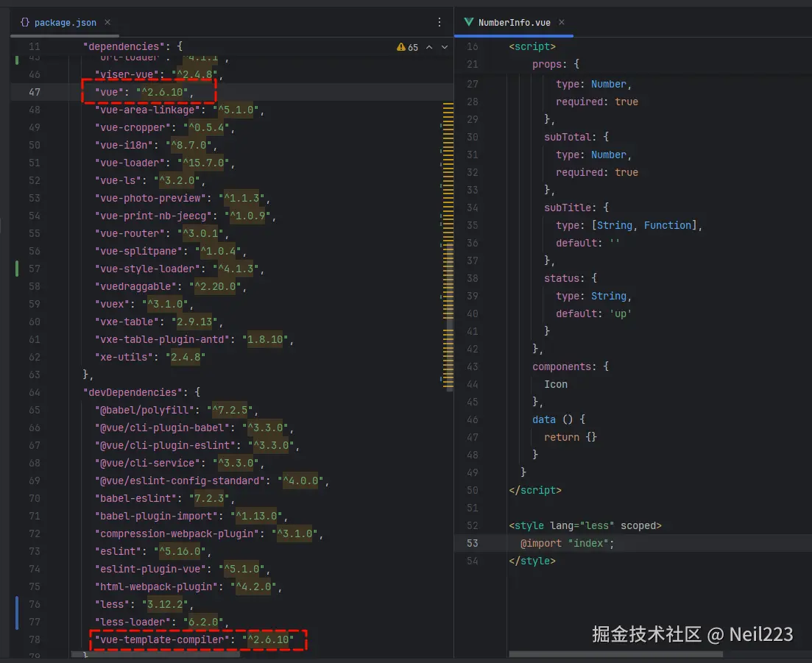Click the "viser-vue" dependency line

pyautogui.click(x=159, y=74)
